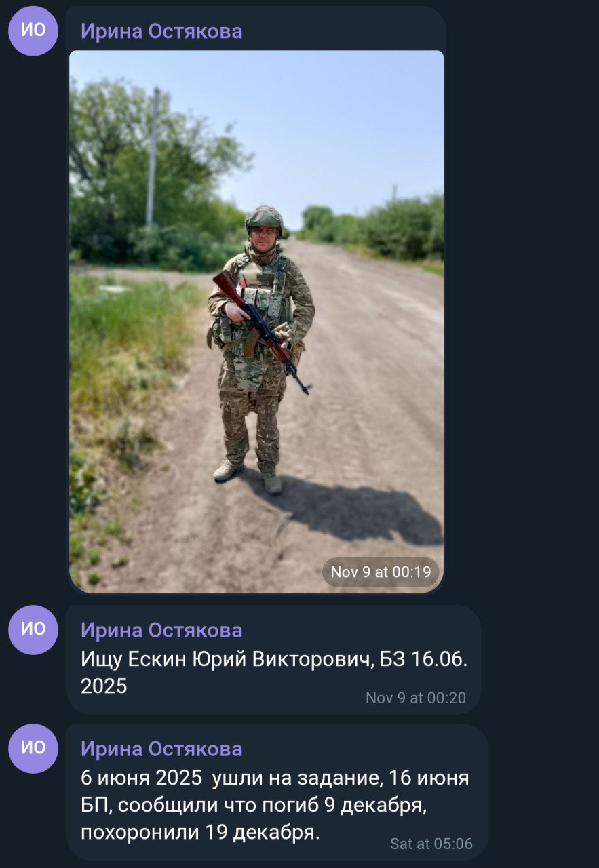The height and width of the screenshot is (868, 599).
Task: Click the last line похоронили 19 декабря
Action: pyautogui.click(x=199, y=832)
